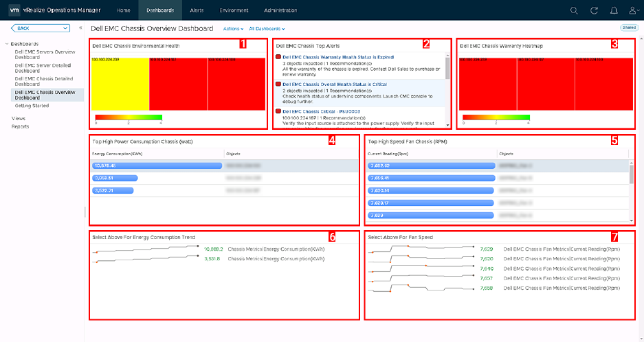This screenshot has width=644, height=342.
Task: Open Views in the sidebar
Action: pos(19,118)
